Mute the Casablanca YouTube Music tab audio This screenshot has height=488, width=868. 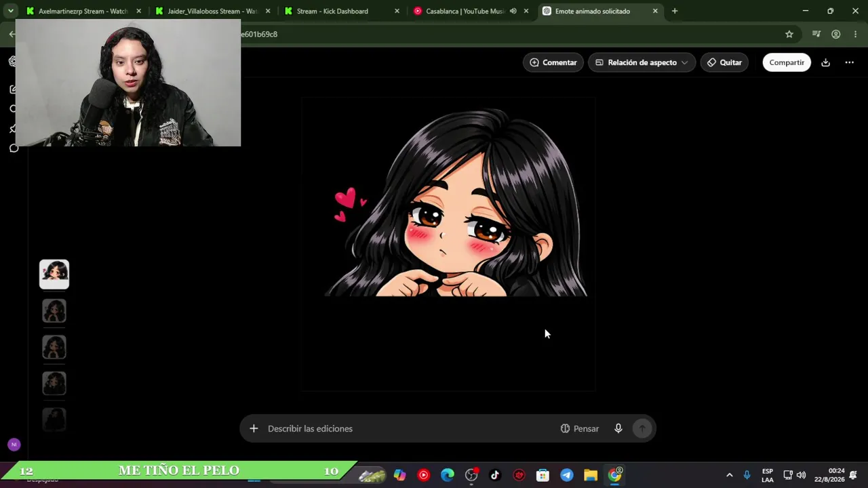point(513,11)
